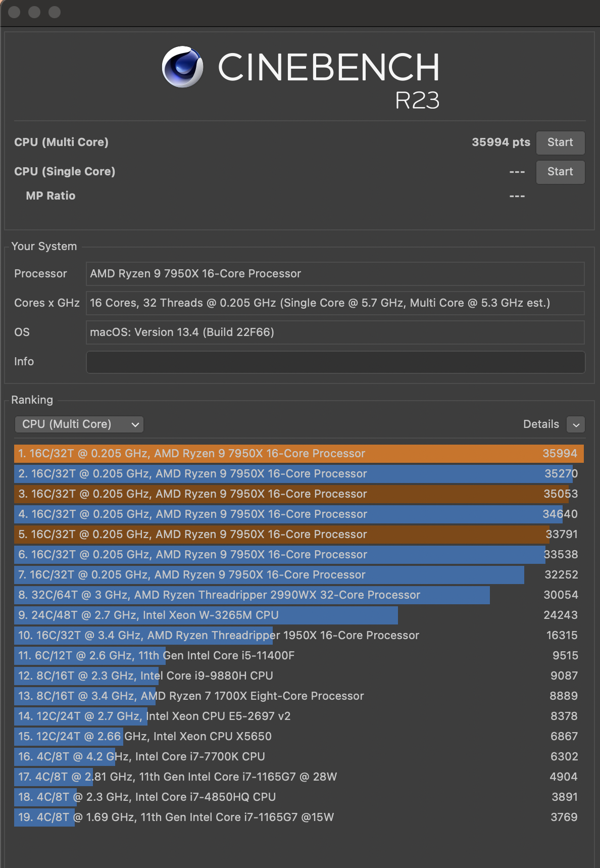This screenshot has height=868, width=600.
Task: Select the i7-1165G7 @15W row
Action: (299, 817)
